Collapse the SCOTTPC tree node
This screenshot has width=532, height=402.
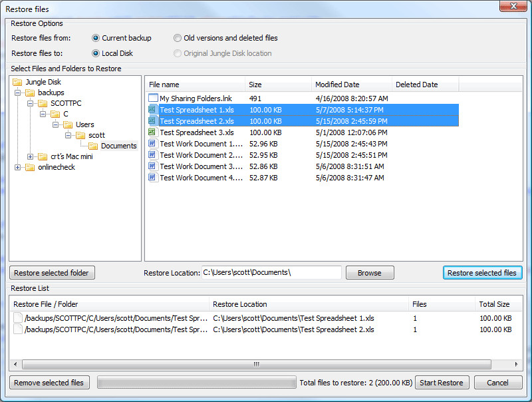click(30, 103)
